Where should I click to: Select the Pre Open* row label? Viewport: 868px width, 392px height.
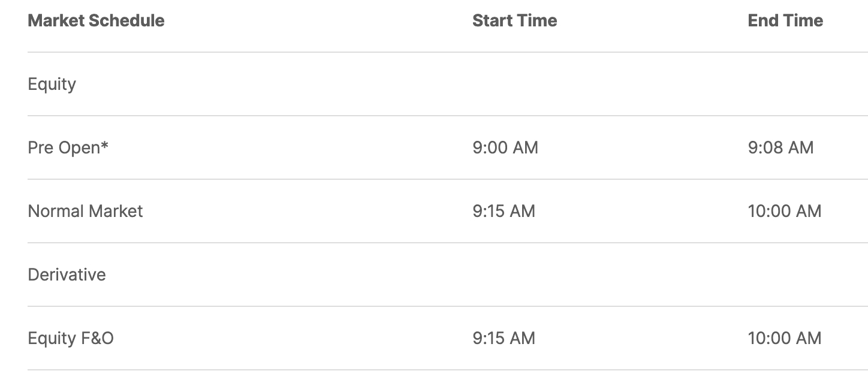68,147
